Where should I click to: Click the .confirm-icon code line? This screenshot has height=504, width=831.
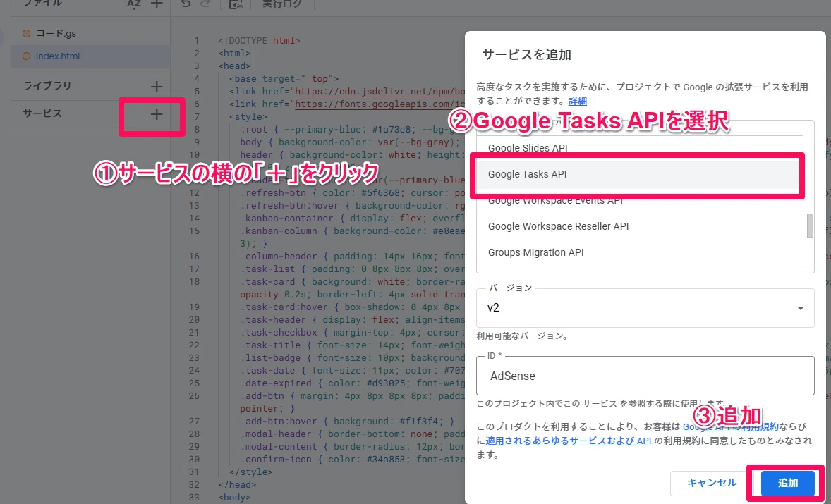(353, 460)
